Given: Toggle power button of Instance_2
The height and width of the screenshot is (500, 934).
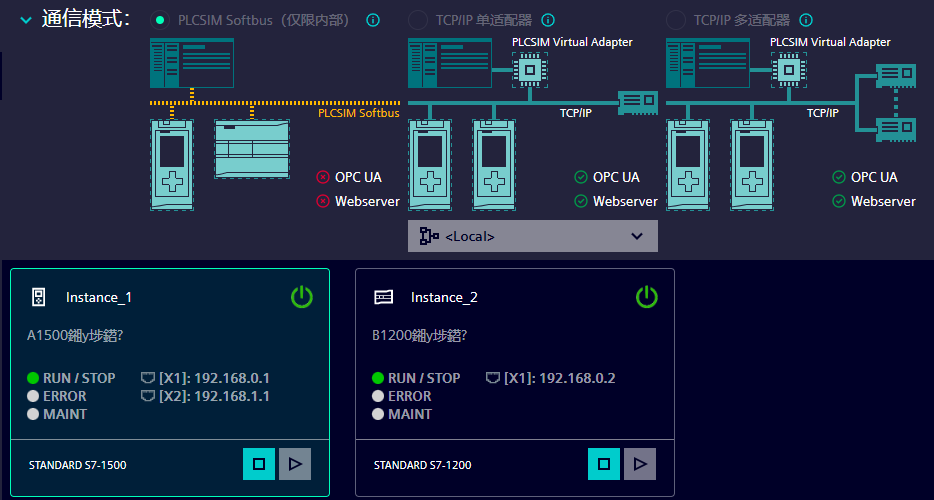Looking at the screenshot, I should pyautogui.click(x=647, y=297).
